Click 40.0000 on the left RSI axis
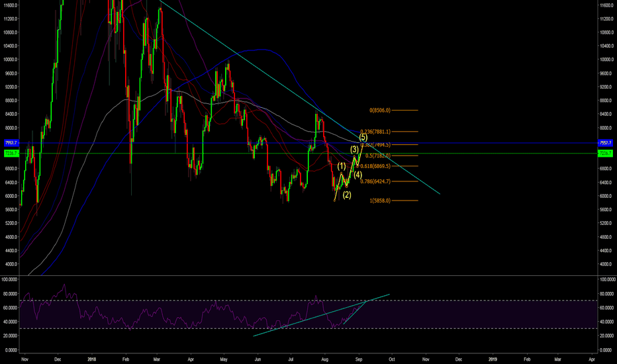The image size is (617, 364). [x=10, y=322]
